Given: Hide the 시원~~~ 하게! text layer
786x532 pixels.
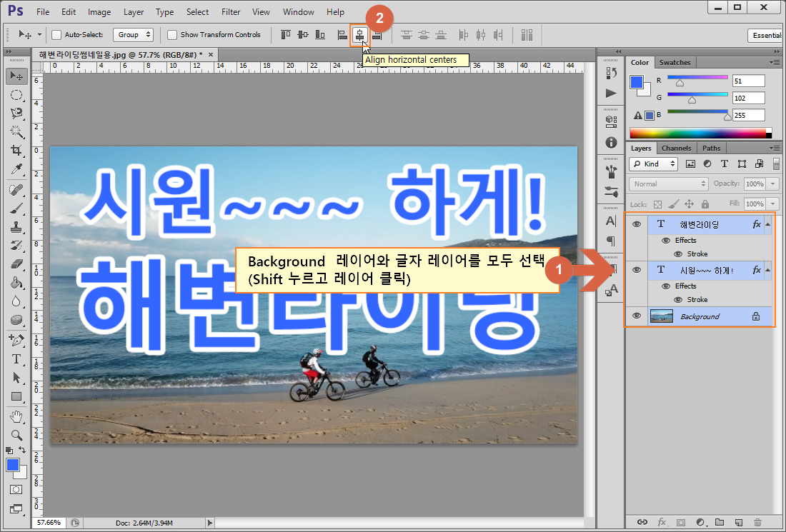Looking at the screenshot, I should [x=637, y=269].
